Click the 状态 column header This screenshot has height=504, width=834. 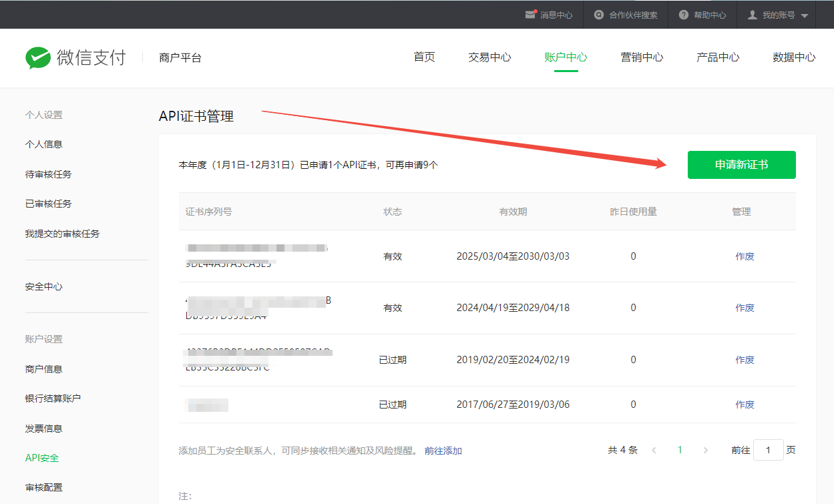[393, 212]
